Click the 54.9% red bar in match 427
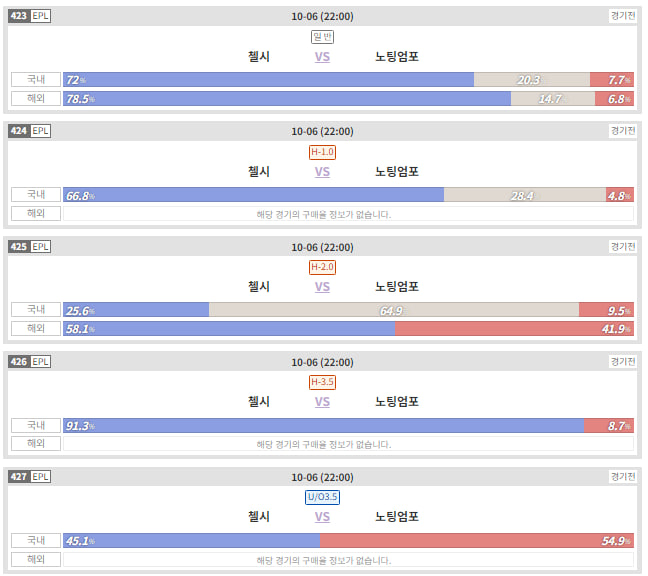Viewport: 648px width, 576px height. (476, 540)
